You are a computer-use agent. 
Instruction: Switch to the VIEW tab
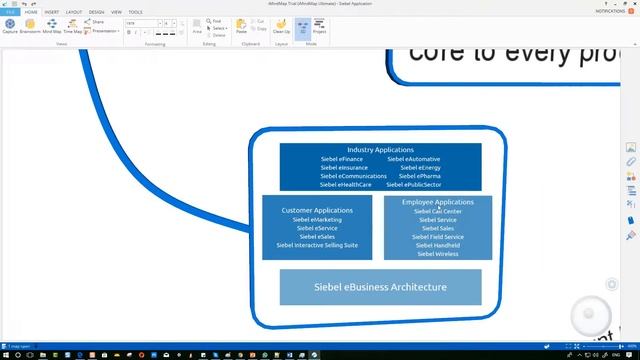point(116,12)
